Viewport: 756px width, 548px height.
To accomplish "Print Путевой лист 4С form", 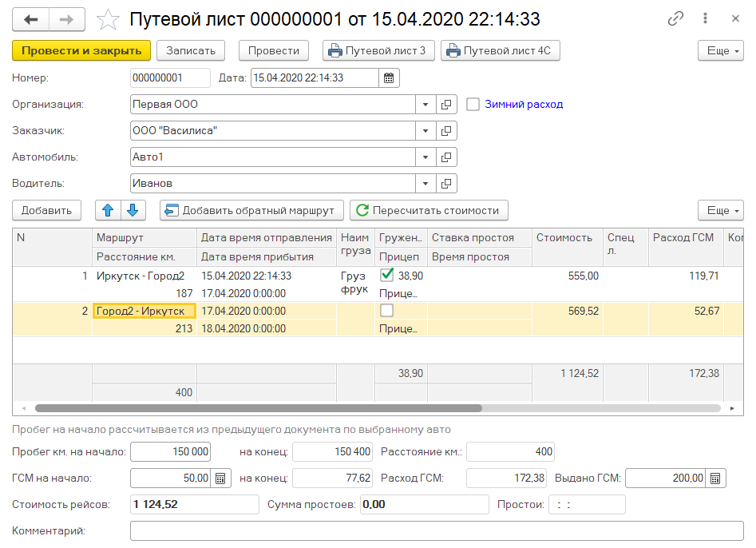I will click(501, 50).
